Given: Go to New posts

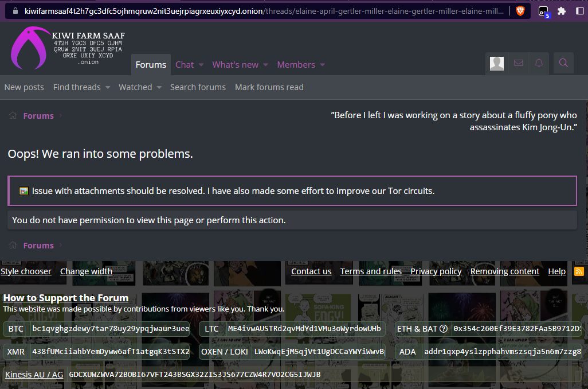Looking at the screenshot, I should pyautogui.click(x=24, y=87).
